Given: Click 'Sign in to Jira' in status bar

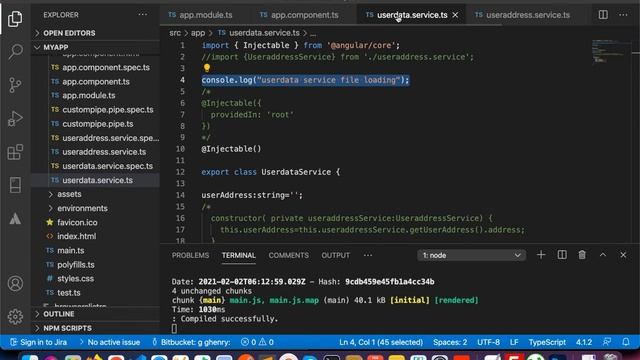Looking at the screenshot, I should pos(39,342).
